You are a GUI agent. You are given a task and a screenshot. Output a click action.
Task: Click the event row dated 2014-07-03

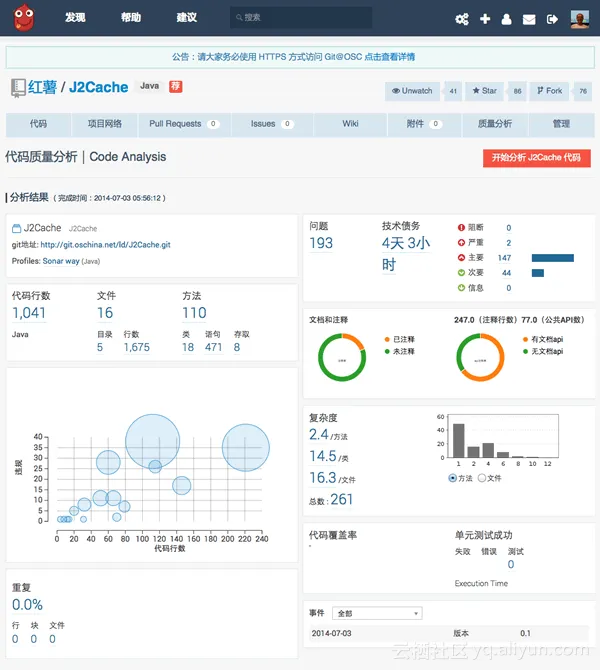450,633
